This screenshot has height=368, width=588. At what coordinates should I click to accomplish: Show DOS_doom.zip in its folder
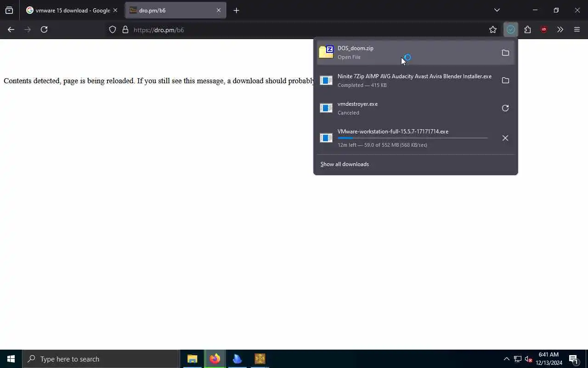[x=505, y=53]
